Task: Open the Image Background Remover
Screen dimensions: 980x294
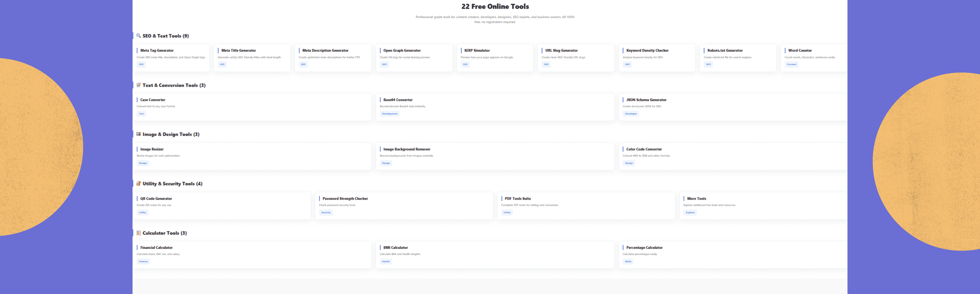Action: pos(406,149)
